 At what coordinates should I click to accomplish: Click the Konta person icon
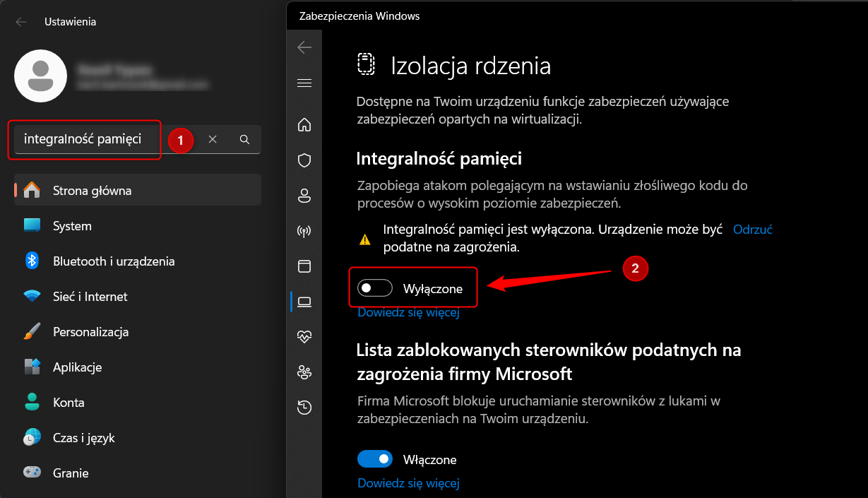pyautogui.click(x=32, y=402)
